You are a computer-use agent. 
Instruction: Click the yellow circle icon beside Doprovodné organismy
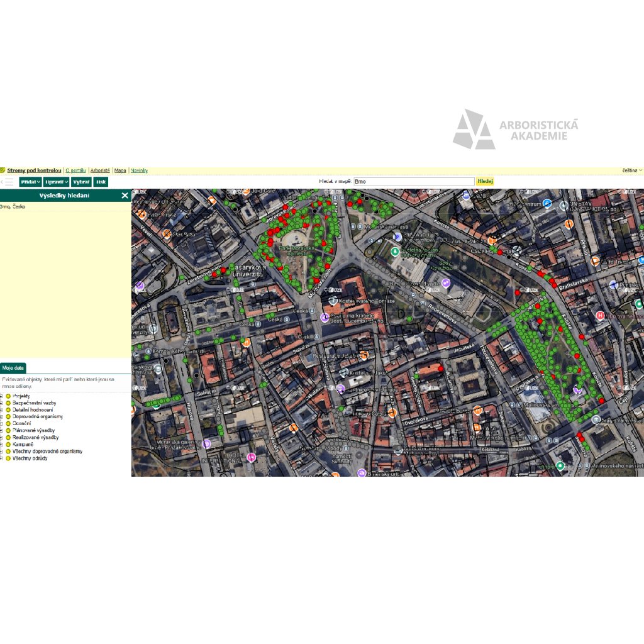[x=8, y=416]
